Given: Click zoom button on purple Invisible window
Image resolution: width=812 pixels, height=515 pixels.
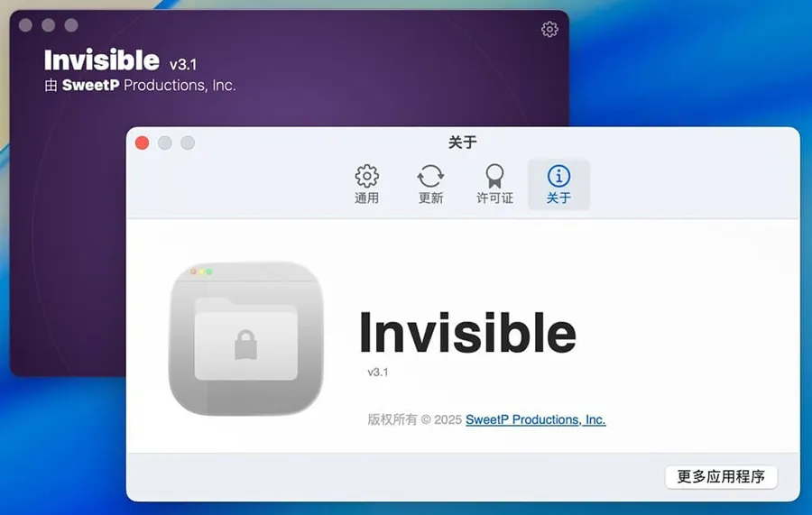Looking at the screenshot, I should 71,25.
